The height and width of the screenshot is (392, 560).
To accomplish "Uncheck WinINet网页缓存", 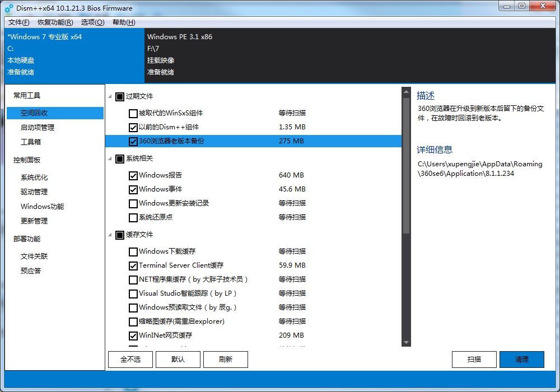I will click(x=133, y=335).
